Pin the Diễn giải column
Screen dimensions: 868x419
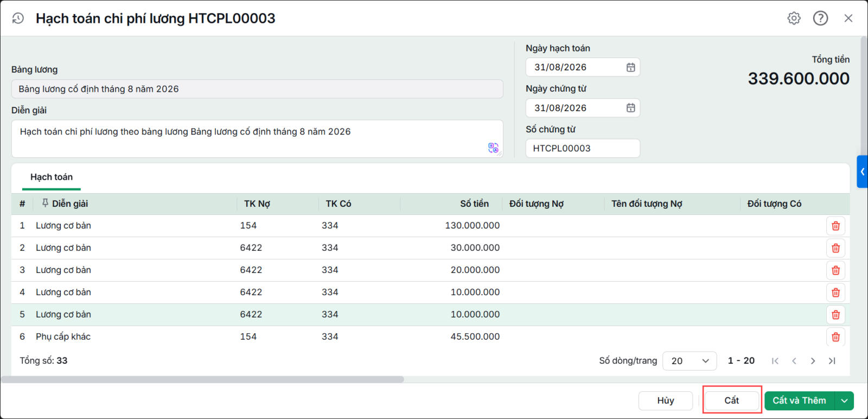(45, 203)
